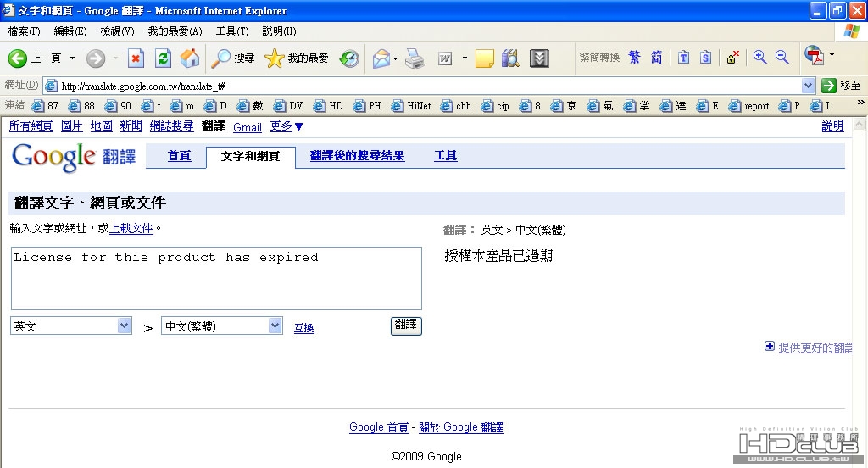
Task: Open the 檢視(V) menu
Action: coord(117,31)
